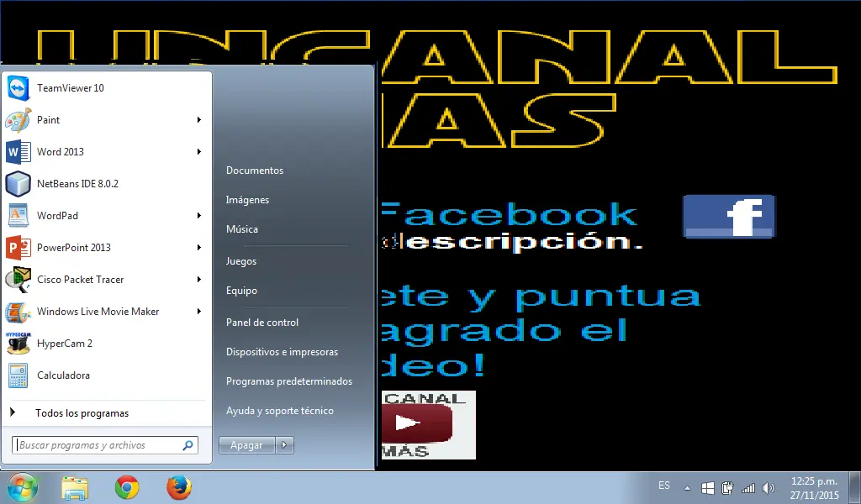This screenshot has height=504, width=861.
Task: Open Imágenes library
Action: [x=248, y=200]
